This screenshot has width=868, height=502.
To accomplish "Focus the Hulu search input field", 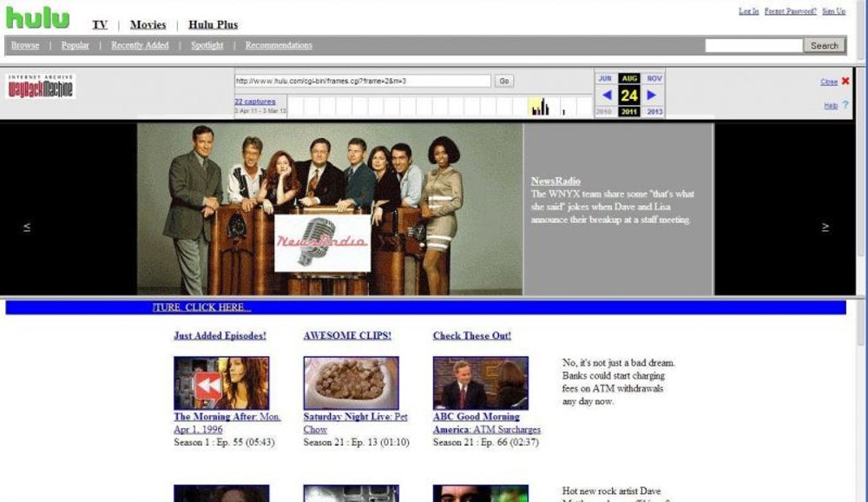I will (753, 45).
